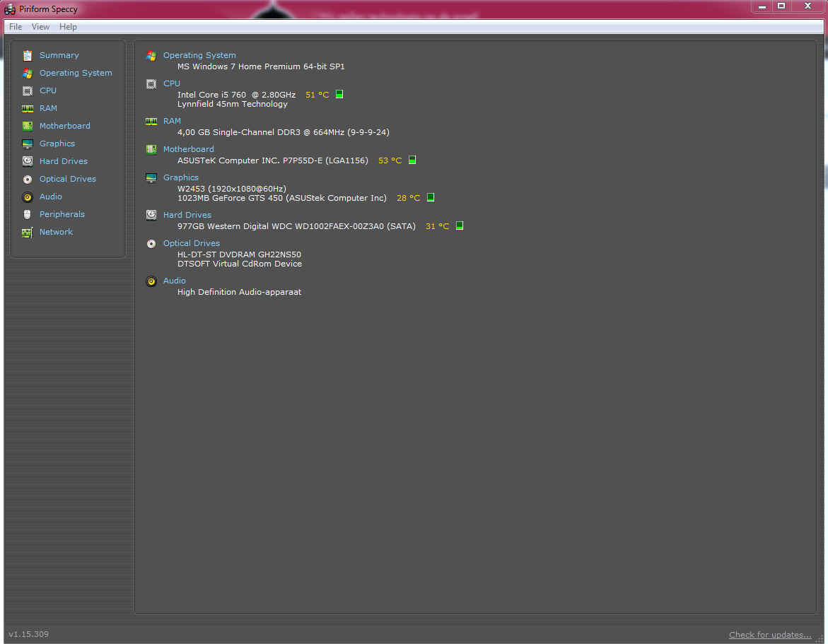
Task: Show Motherboard details from sidebar
Action: [x=65, y=126]
